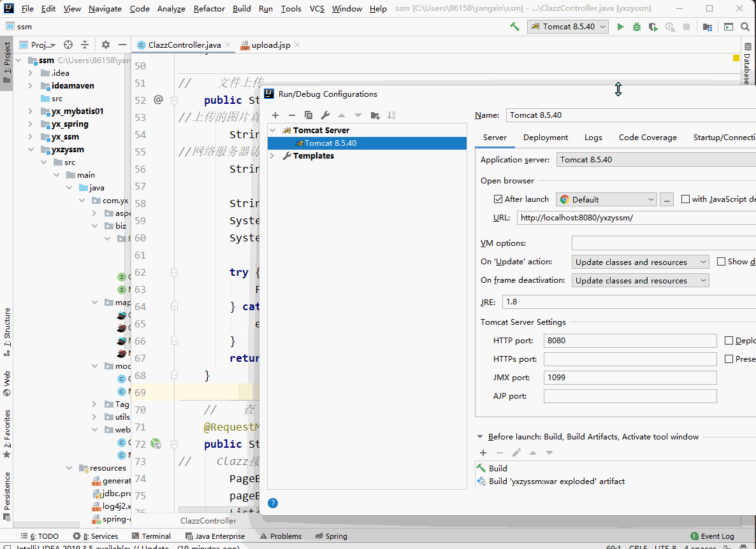Open Tomcat 8.5.40 run configuration dropdown

pos(568,27)
